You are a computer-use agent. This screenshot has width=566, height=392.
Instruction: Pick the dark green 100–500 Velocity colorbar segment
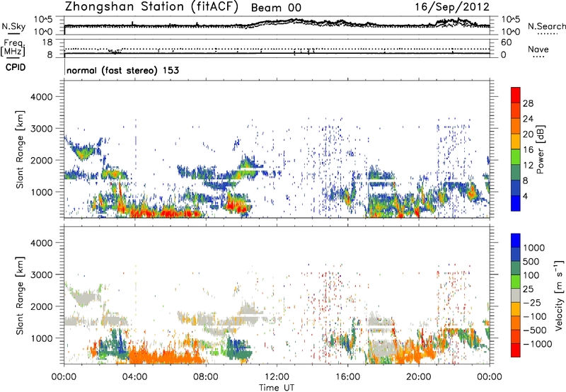[x=516, y=268]
